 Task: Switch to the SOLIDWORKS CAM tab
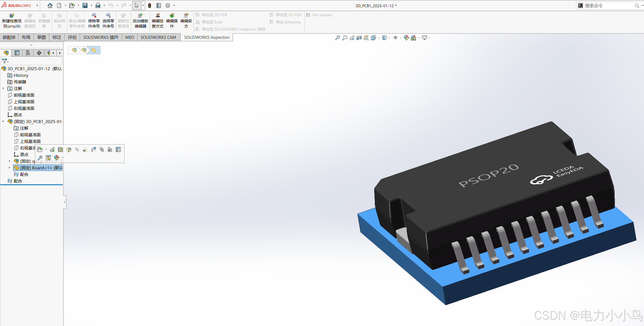tap(158, 37)
